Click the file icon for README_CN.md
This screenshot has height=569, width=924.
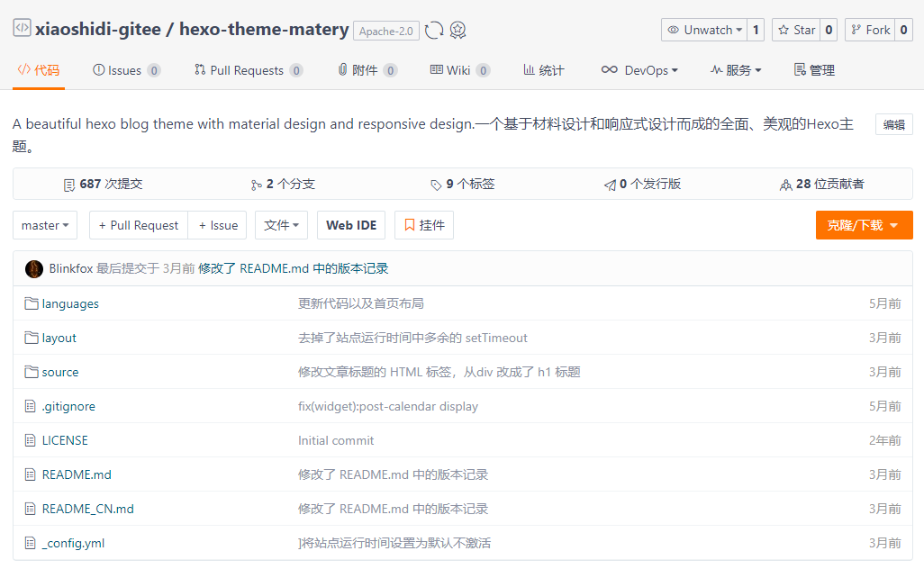[30, 509]
